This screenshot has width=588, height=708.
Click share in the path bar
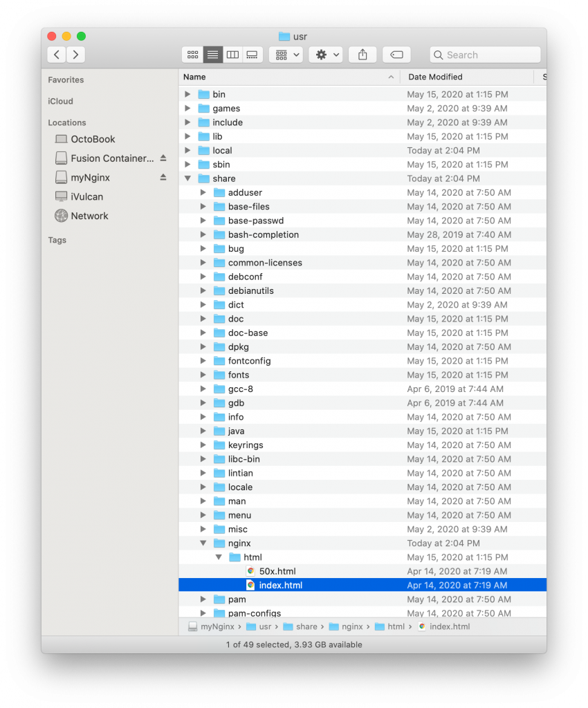[300, 626]
